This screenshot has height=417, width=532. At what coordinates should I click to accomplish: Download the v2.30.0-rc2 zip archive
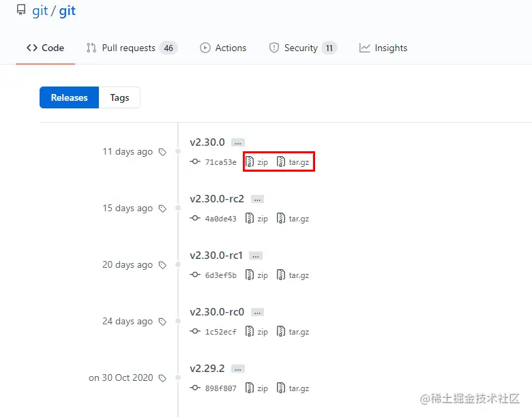(256, 219)
